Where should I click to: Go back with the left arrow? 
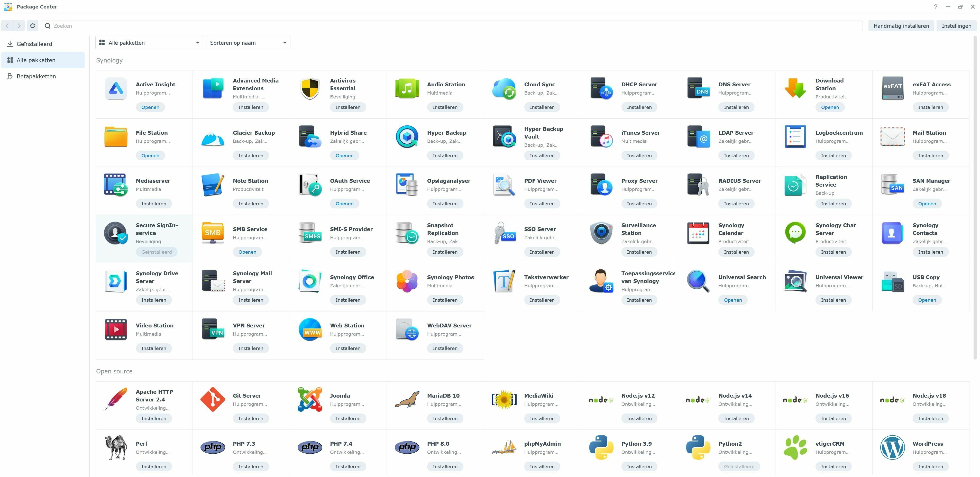(x=7, y=26)
